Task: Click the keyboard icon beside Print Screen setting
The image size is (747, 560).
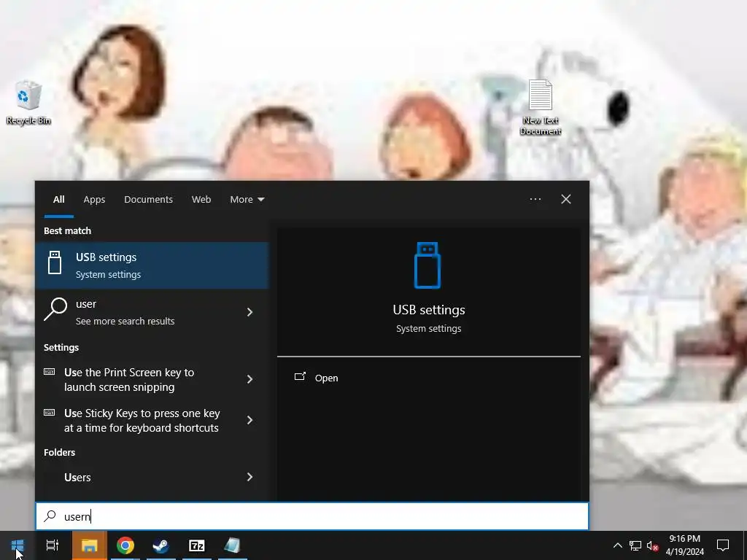Action: (50, 371)
